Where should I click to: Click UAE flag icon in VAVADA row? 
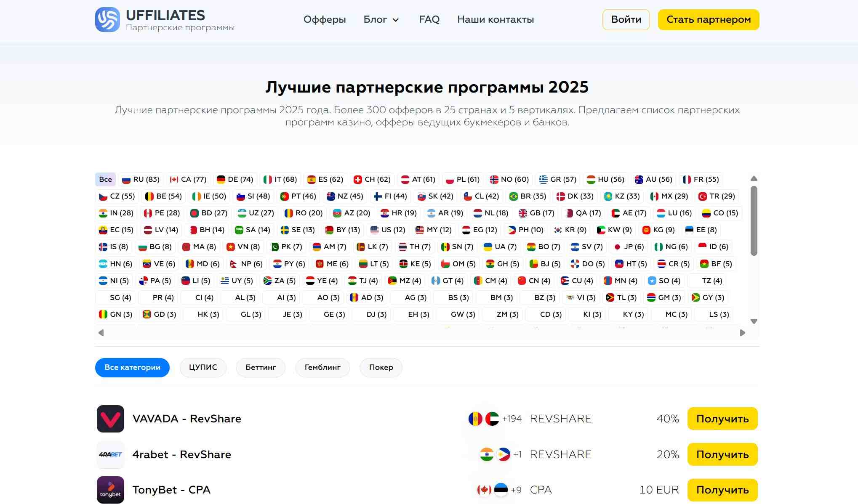492,419
